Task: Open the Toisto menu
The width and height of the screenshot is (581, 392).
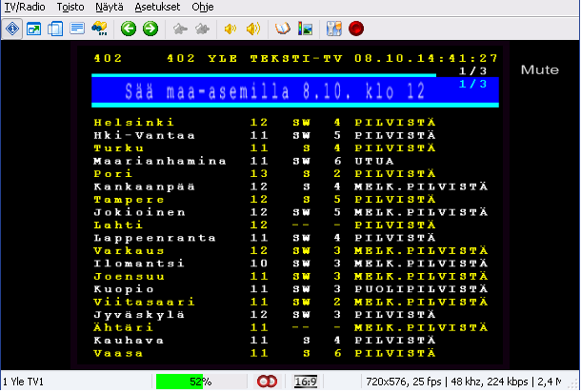Action: point(70,7)
